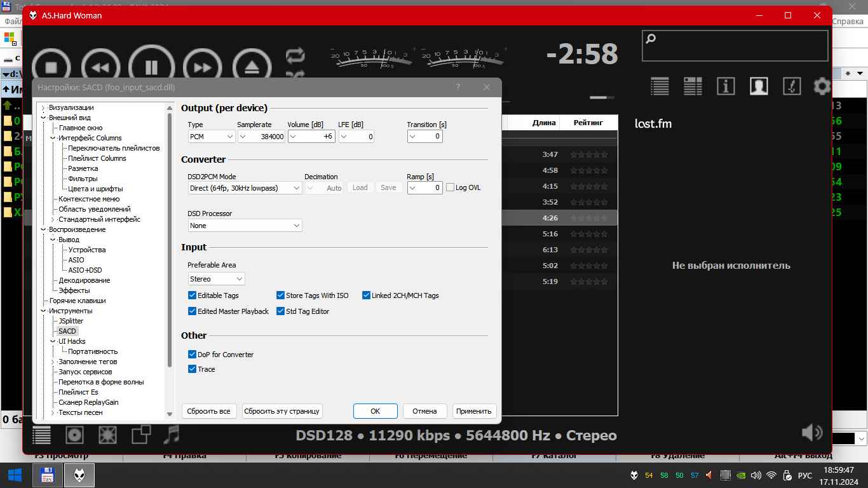Image resolution: width=868 pixels, height=488 pixels.
Task: Uncheck Edited Master Playback
Action: [x=192, y=311]
